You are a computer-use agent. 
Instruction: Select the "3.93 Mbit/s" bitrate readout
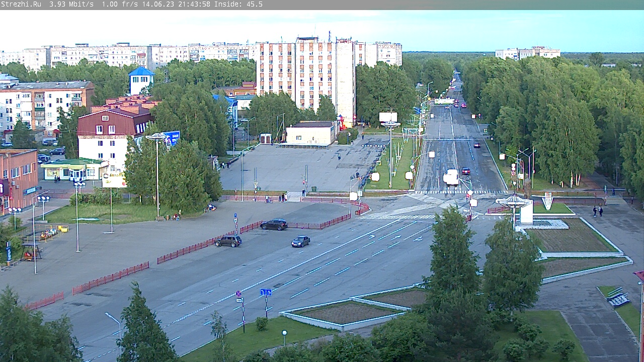point(71,4)
